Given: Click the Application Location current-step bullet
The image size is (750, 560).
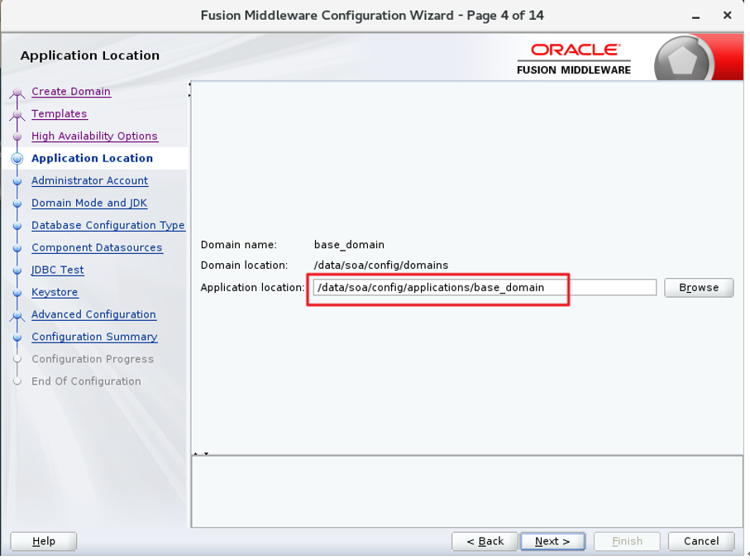Looking at the screenshot, I should coord(17,159).
